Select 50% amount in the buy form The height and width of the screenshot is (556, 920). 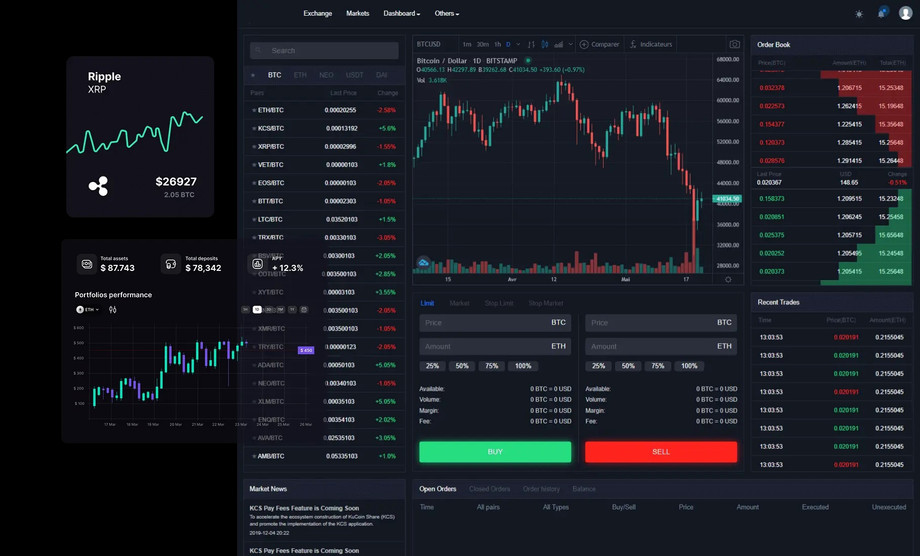(x=462, y=366)
